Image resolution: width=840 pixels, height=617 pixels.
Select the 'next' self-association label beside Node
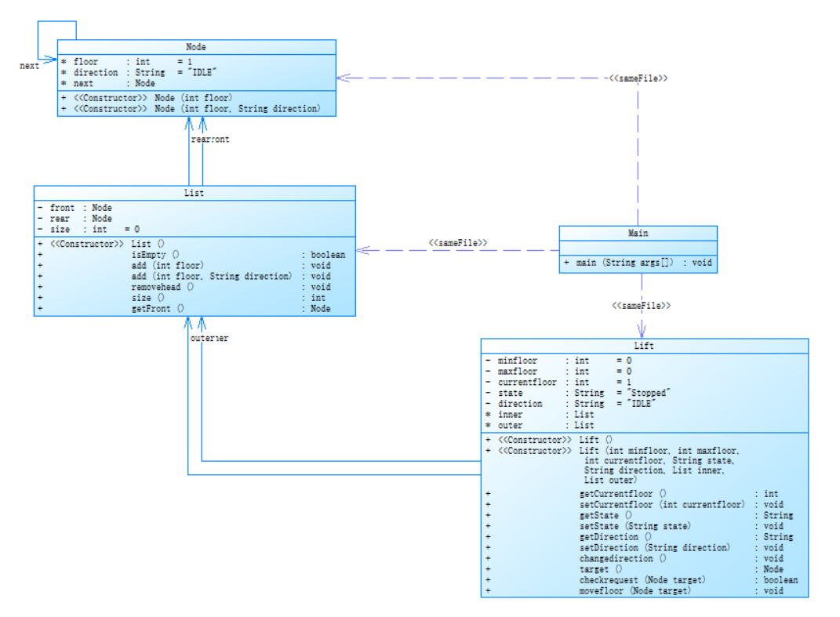point(29,66)
